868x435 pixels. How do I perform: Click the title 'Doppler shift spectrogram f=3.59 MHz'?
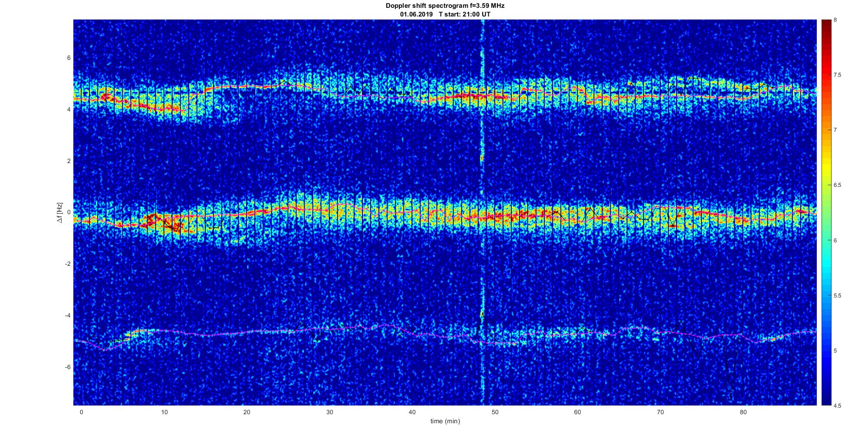coord(445,6)
